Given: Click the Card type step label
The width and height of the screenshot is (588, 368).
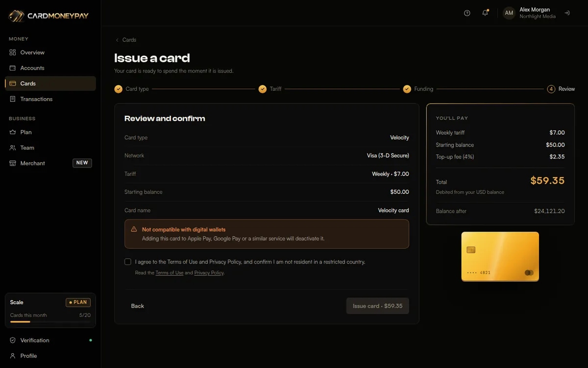Looking at the screenshot, I should click(x=137, y=89).
